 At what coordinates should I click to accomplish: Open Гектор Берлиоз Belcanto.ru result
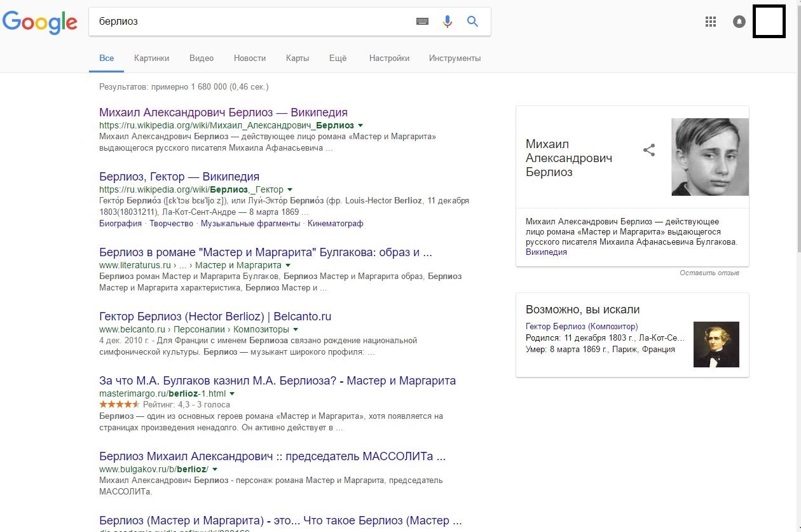click(216, 317)
